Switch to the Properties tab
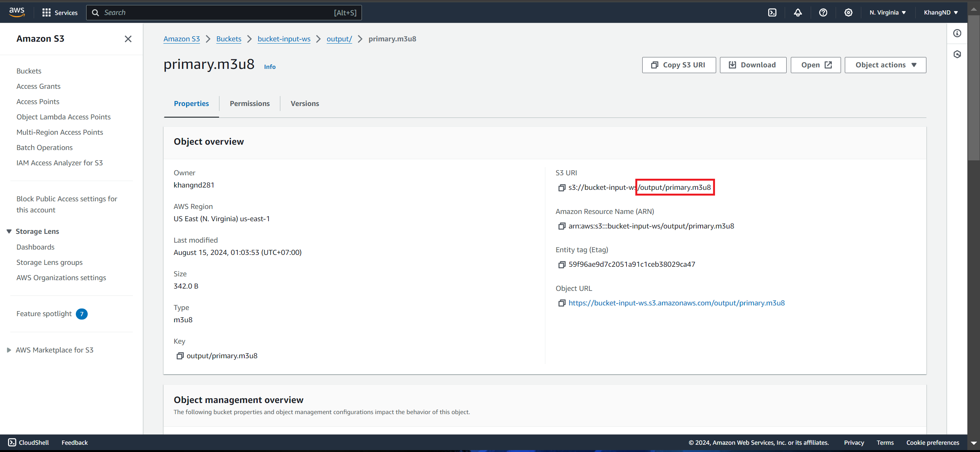 pyautogui.click(x=191, y=104)
